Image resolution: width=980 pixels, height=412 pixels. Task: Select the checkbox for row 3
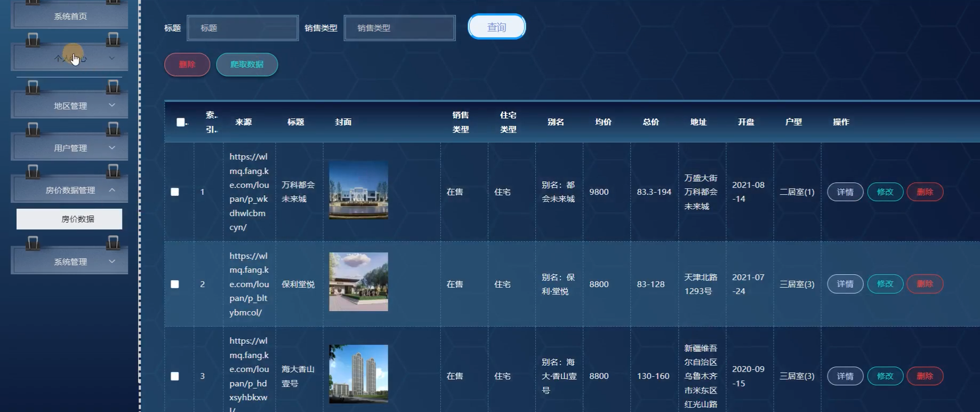pyautogui.click(x=175, y=376)
